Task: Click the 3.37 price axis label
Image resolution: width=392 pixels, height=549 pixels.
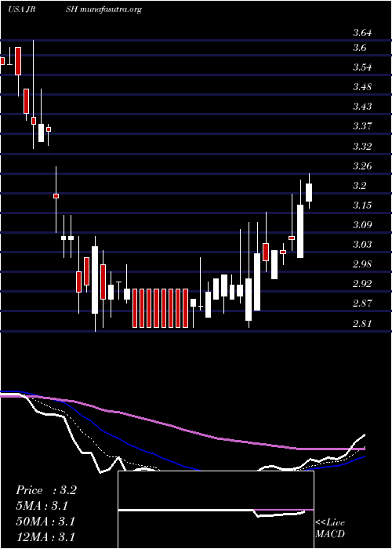Action: (362, 126)
